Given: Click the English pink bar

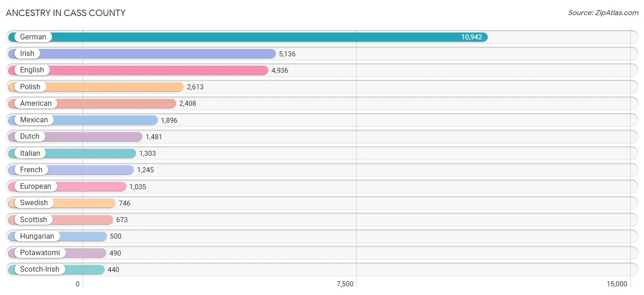Looking at the screenshot, I should coord(138,70).
